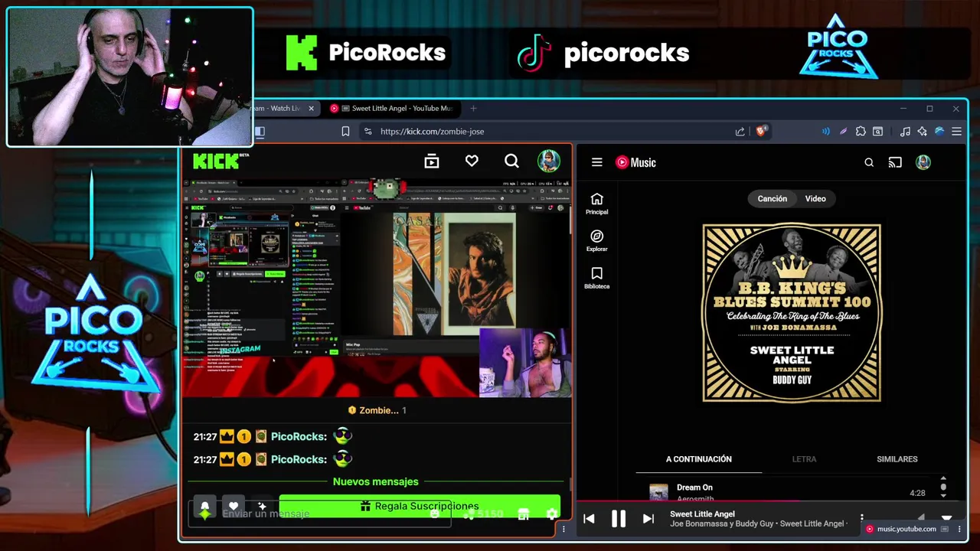
Task: Click the sparkle icon above chat input
Action: (x=262, y=506)
